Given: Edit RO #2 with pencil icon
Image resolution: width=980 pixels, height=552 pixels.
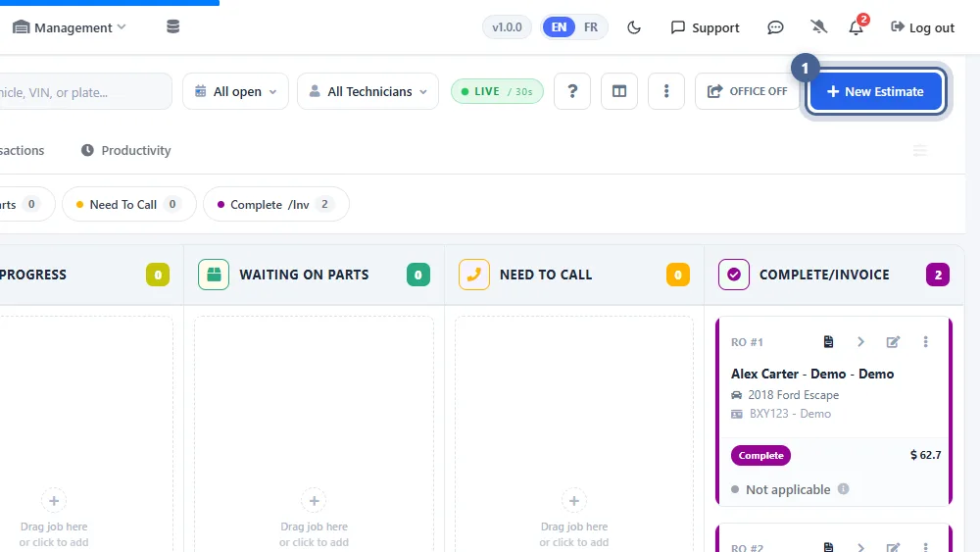Looking at the screenshot, I should (893, 548).
